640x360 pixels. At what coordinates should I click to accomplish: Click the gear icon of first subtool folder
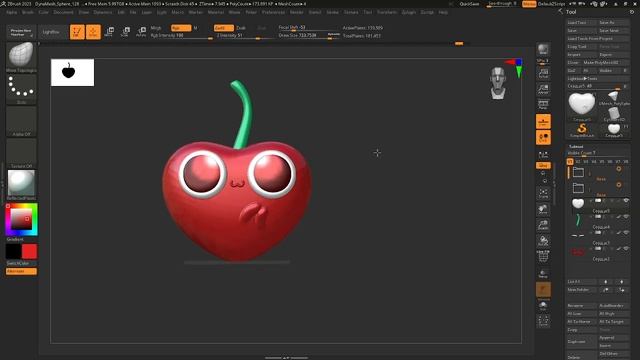pyautogui.click(x=619, y=169)
